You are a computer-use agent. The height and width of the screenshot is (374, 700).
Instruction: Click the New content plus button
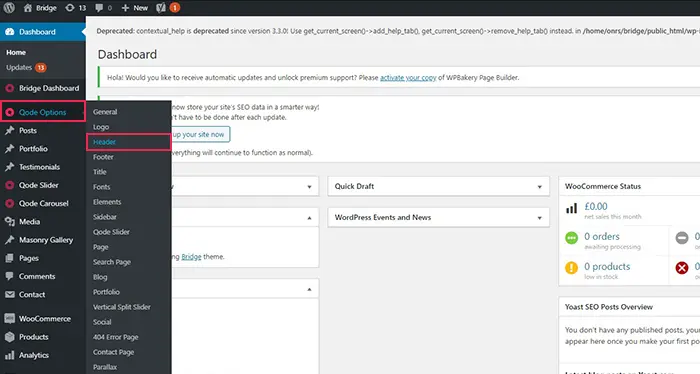click(x=134, y=8)
